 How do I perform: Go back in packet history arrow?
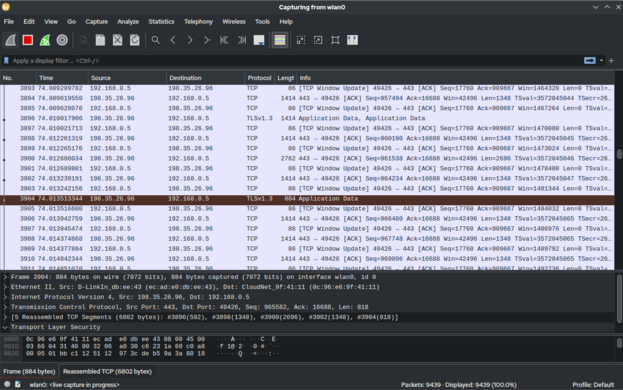173,40
